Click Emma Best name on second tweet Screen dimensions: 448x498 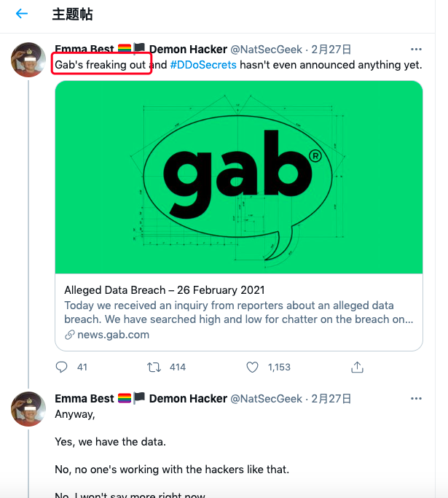84,398
